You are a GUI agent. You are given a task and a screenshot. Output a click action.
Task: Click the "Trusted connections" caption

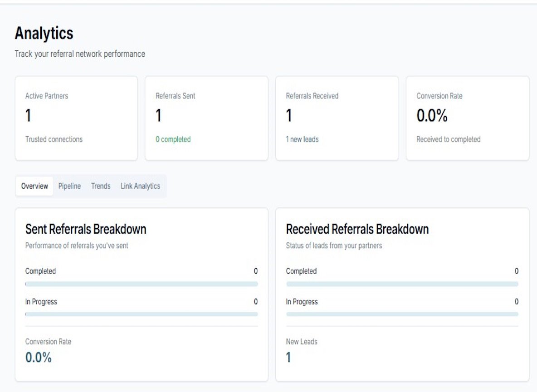click(54, 139)
